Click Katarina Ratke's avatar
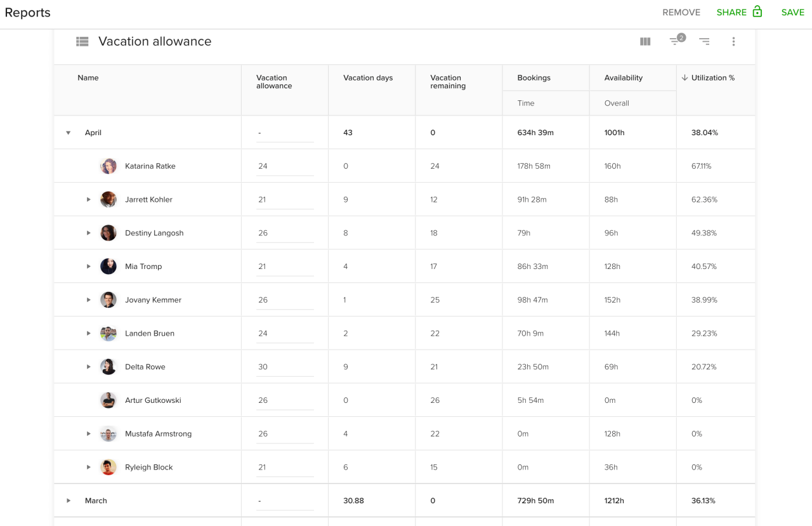The width and height of the screenshot is (812, 526). (108, 166)
